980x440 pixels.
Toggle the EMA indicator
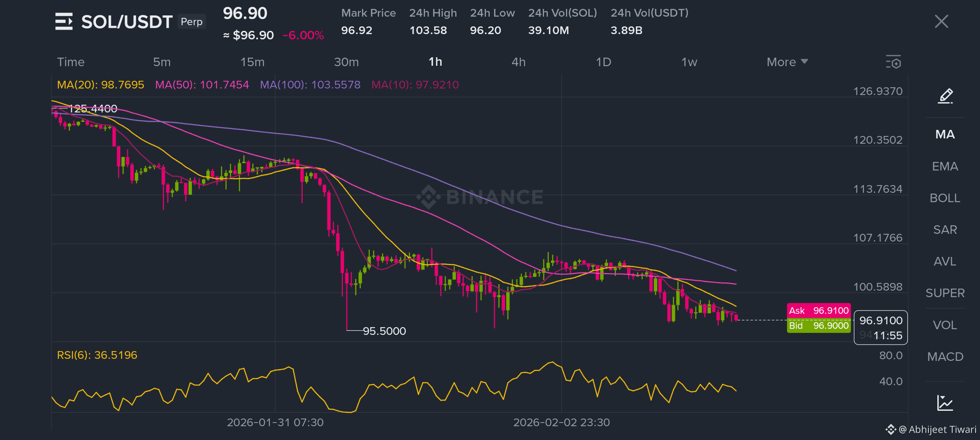click(x=945, y=166)
